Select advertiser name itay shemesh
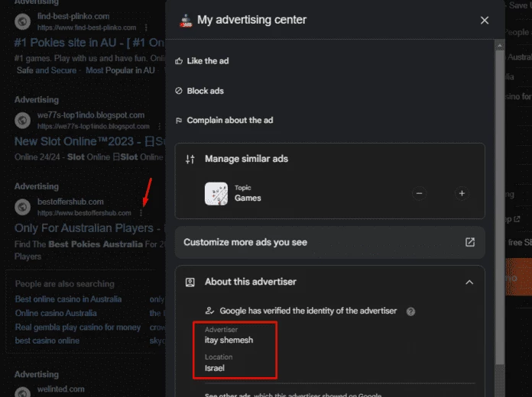Screen dimensions: 532x397 click(x=229, y=340)
